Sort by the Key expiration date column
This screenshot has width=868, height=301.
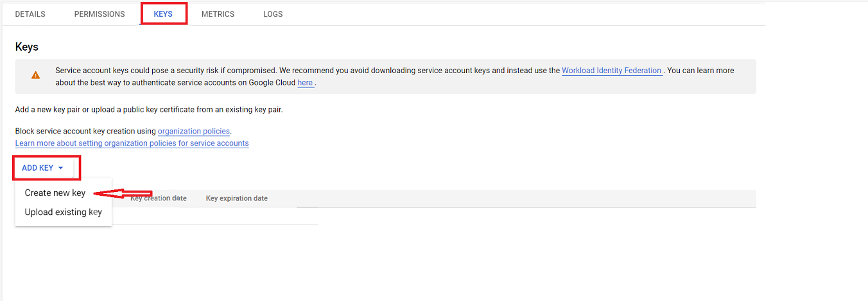237,198
